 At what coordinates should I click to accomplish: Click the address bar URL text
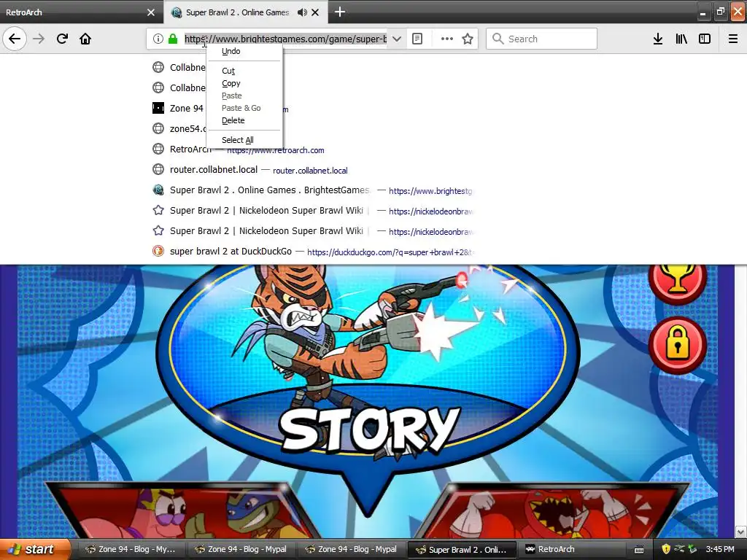(285, 39)
